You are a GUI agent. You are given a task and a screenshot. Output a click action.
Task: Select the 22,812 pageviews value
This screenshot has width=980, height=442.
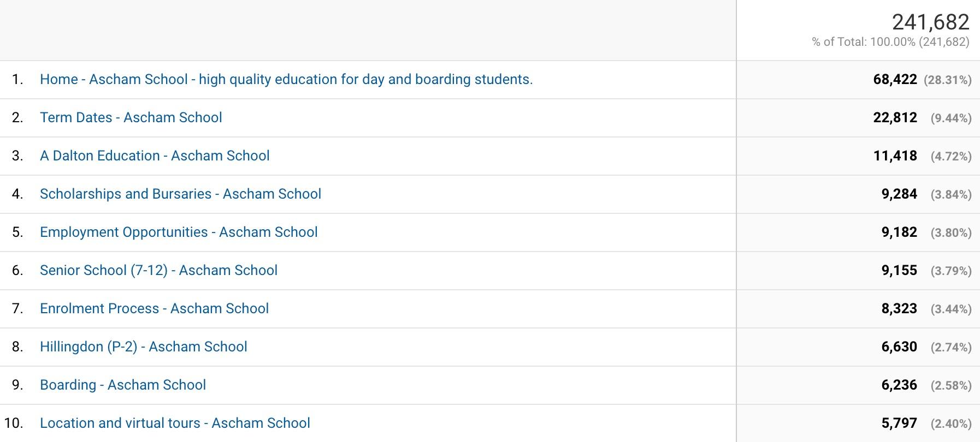point(895,118)
